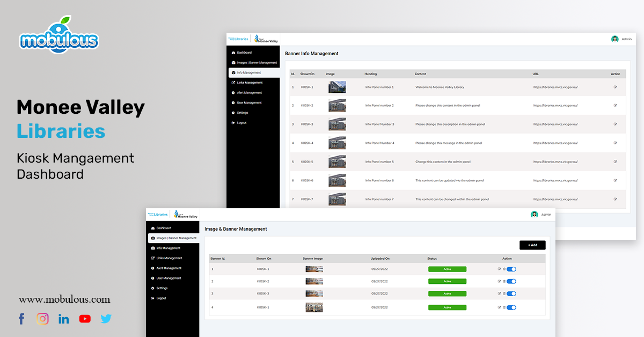Edit the KIOSK-6 info panel row
The width and height of the screenshot is (644, 337).
click(615, 180)
